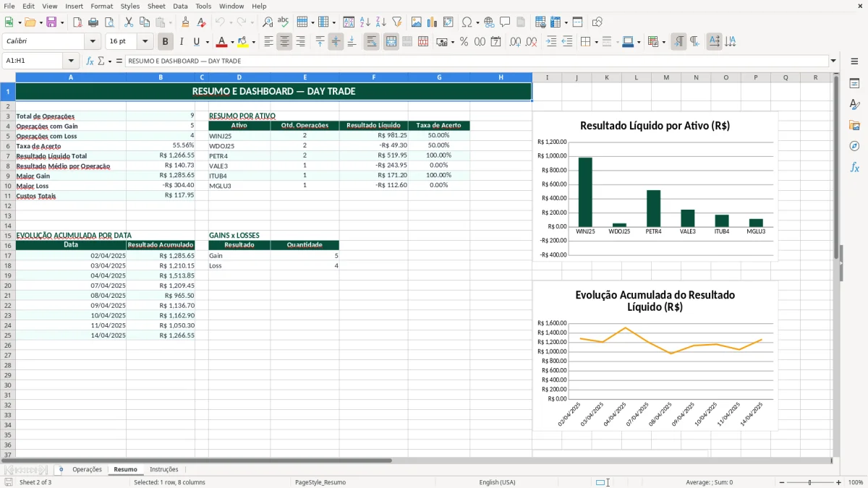Screen dimensions: 868x488
Task: Apply the red font color swatch
Action: click(222, 42)
